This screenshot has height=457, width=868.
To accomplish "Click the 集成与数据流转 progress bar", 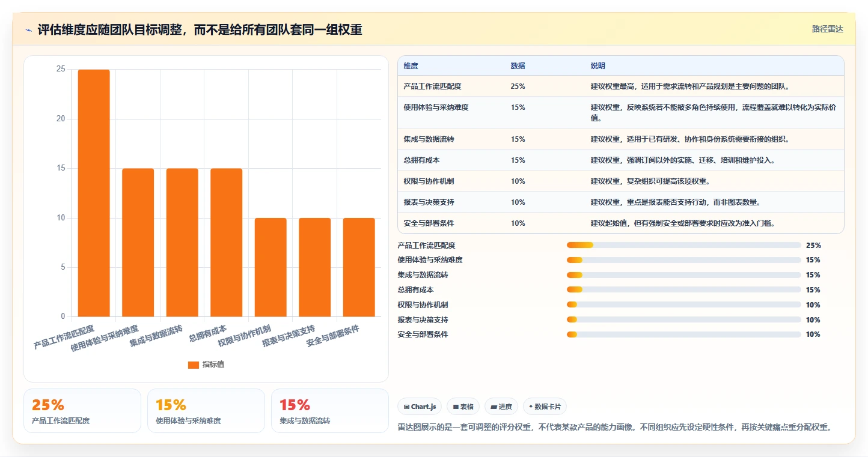I will 683,275.
